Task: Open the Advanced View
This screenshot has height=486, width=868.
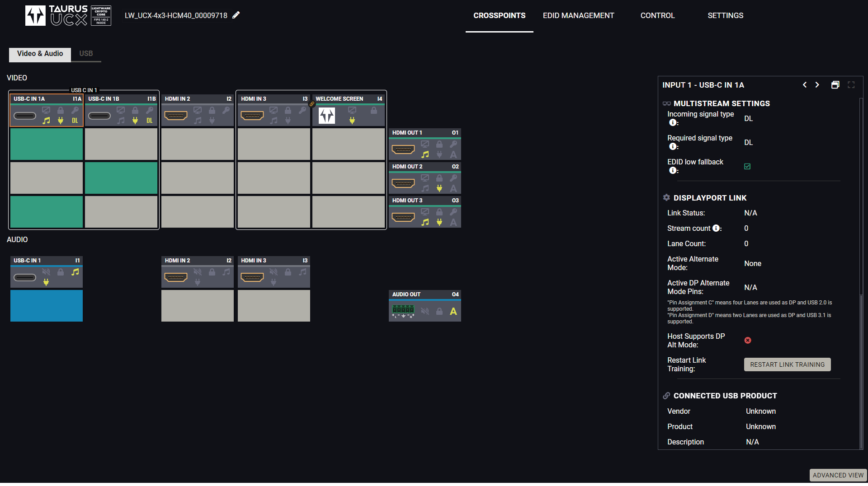Action: point(838,475)
